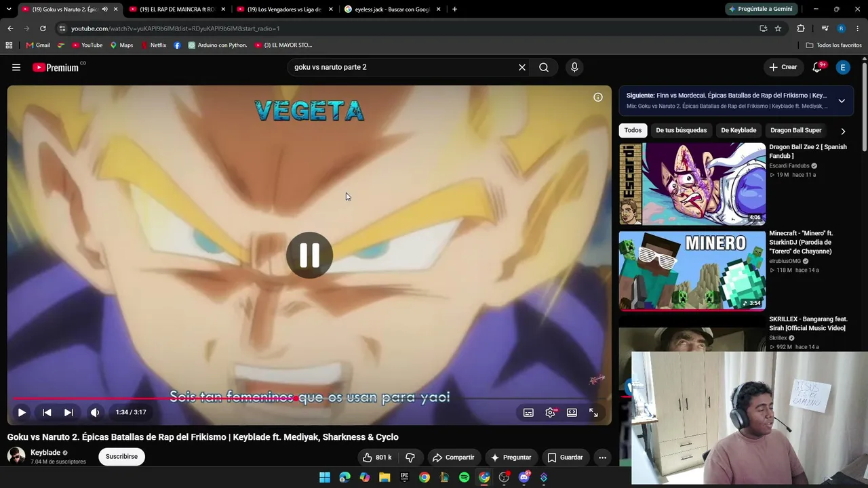Resume playback with the player play button
This screenshot has width=868, height=488.
coord(22,412)
